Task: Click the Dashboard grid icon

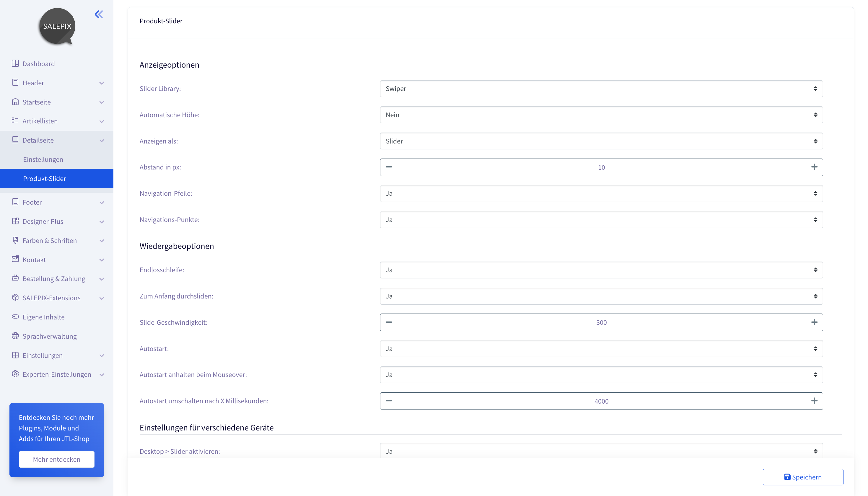Action: point(15,63)
